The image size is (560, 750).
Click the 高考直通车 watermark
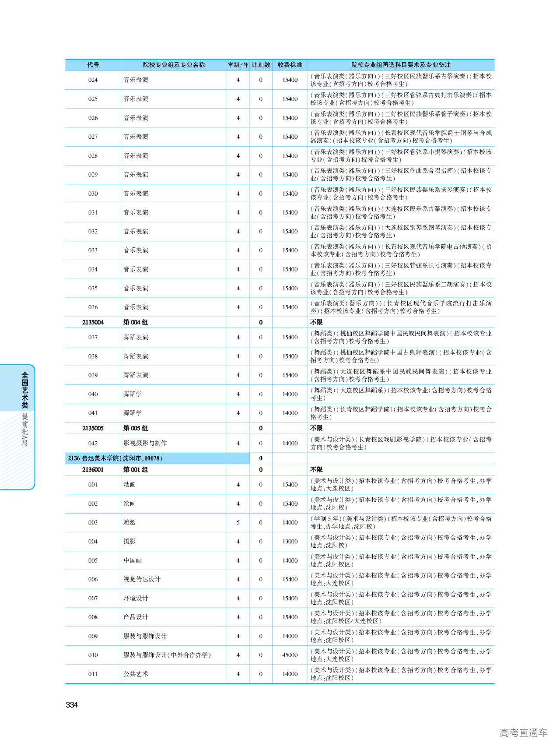pos(523,732)
